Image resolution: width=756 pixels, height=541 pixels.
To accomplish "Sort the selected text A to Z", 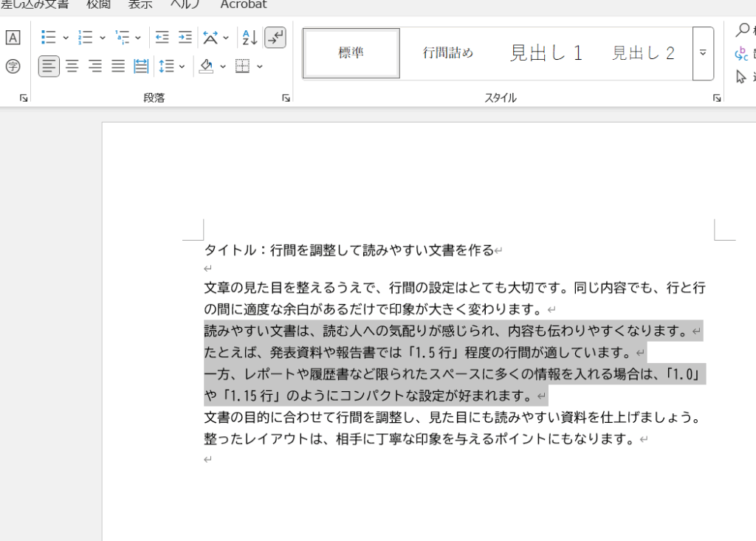I will click(x=250, y=37).
